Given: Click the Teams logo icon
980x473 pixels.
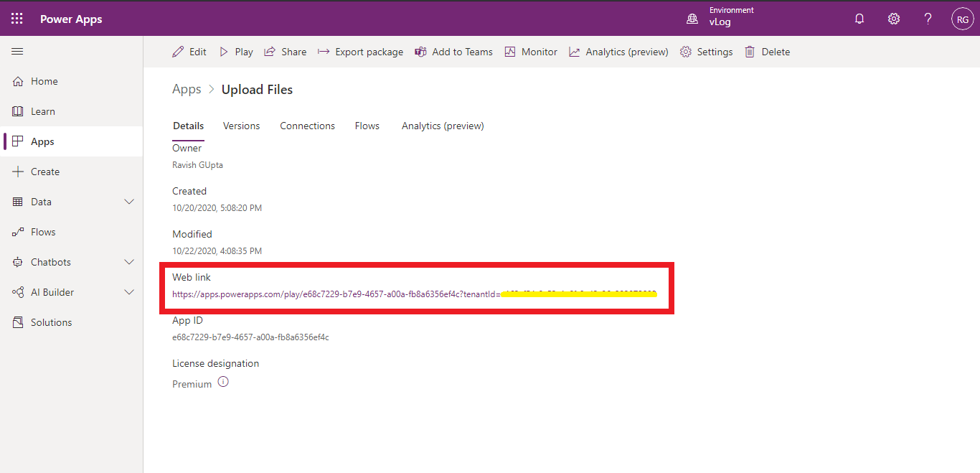Looking at the screenshot, I should [x=420, y=52].
